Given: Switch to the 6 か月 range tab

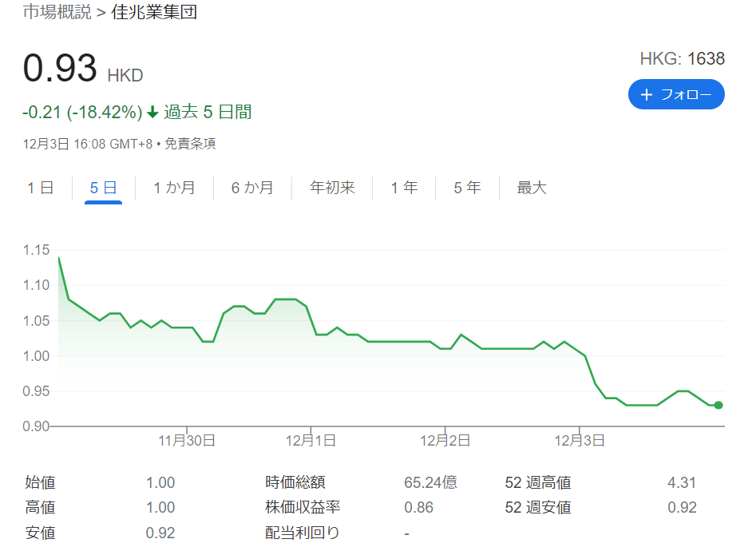Looking at the screenshot, I should tap(252, 188).
